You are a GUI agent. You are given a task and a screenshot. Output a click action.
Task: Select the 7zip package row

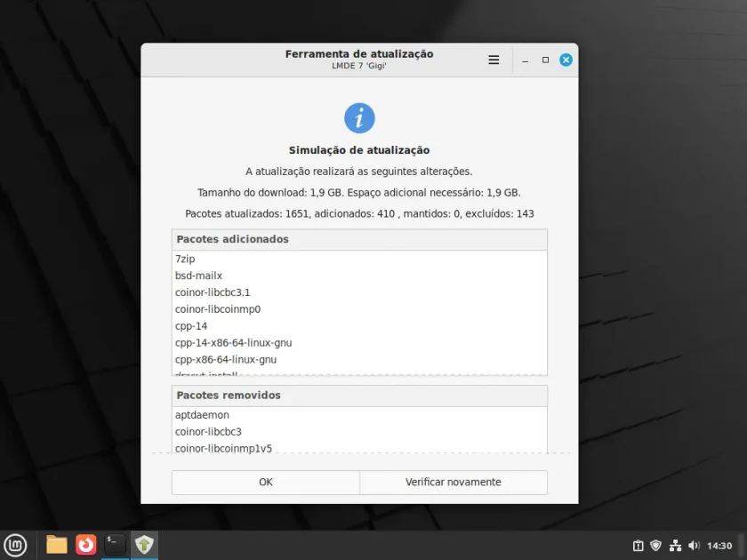[359, 259]
